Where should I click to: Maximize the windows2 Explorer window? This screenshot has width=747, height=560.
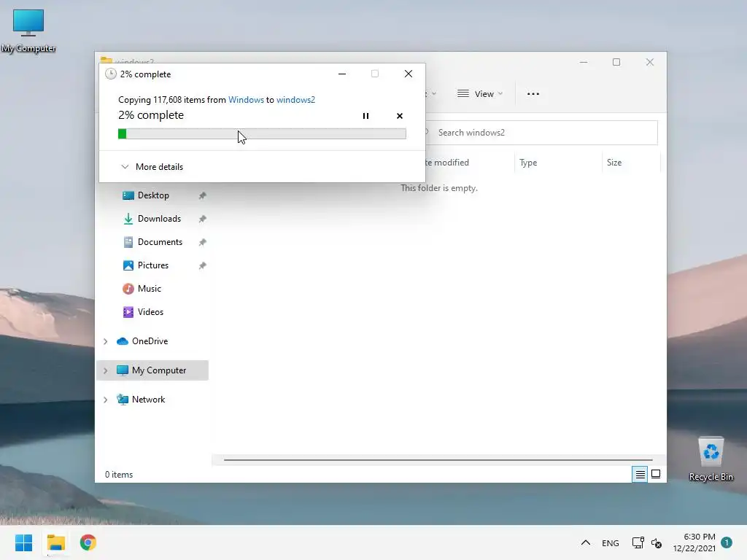click(616, 62)
